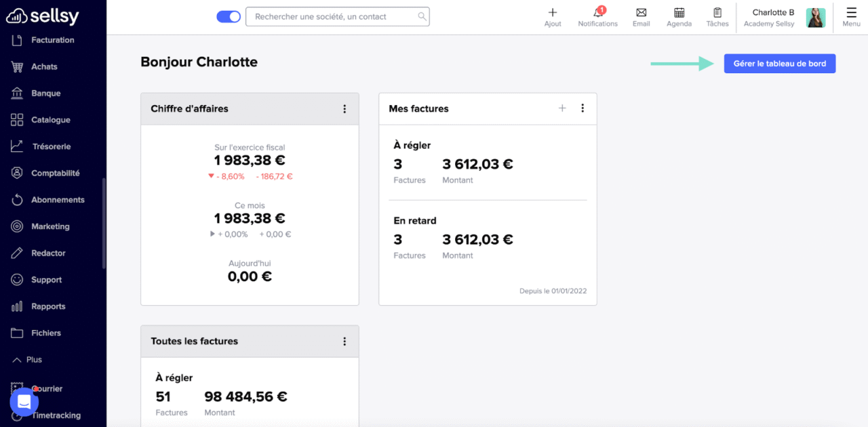Click the search magnifier icon

(x=422, y=16)
